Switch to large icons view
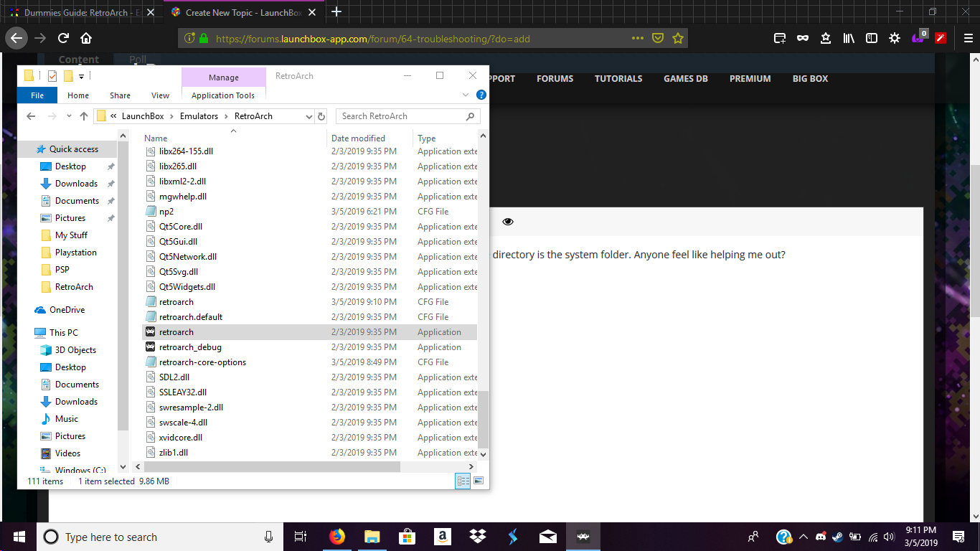Viewport: 980px width, 551px height. click(x=479, y=481)
